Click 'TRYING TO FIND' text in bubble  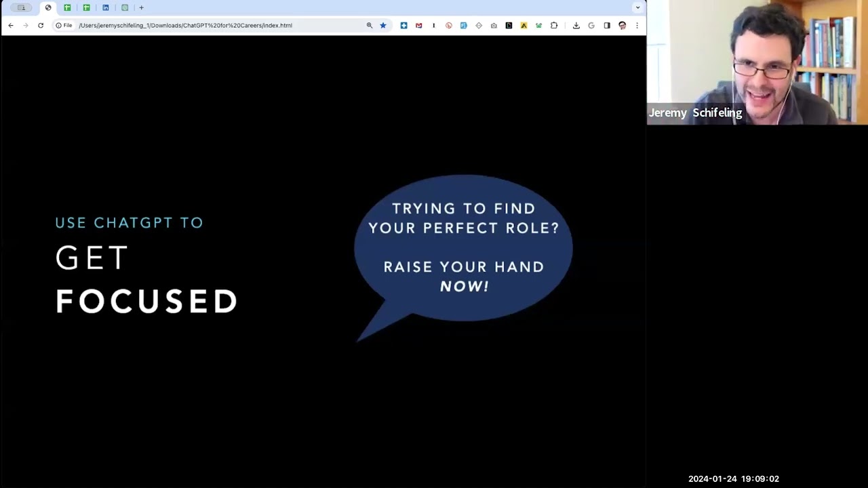pos(464,209)
